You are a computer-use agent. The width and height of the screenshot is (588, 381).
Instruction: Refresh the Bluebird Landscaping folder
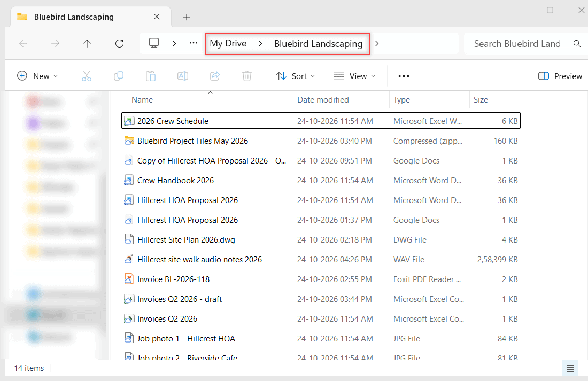click(119, 43)
